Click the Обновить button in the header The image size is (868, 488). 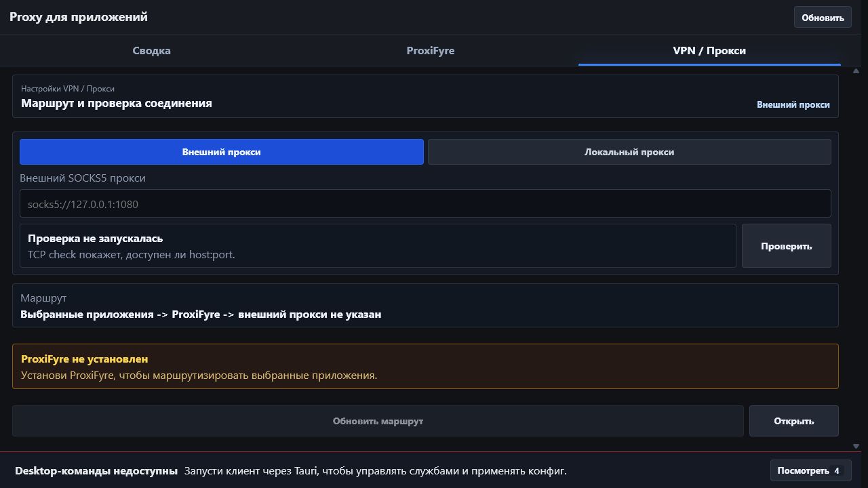tap(823, 18)
